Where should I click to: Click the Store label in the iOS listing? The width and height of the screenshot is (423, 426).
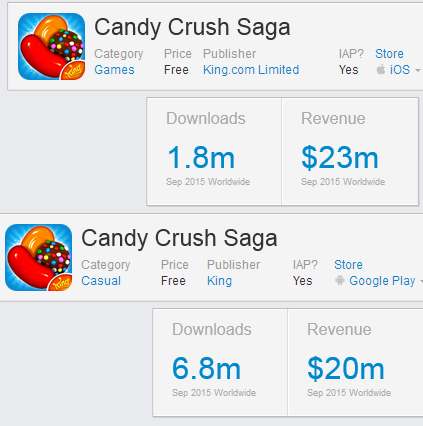click(x=389, y=54)
